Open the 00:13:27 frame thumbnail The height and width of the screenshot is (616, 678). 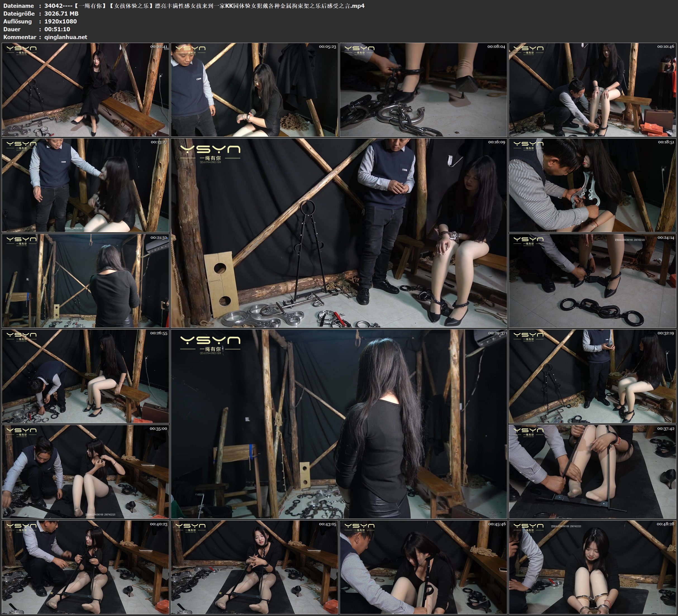(x=85, y=185)
